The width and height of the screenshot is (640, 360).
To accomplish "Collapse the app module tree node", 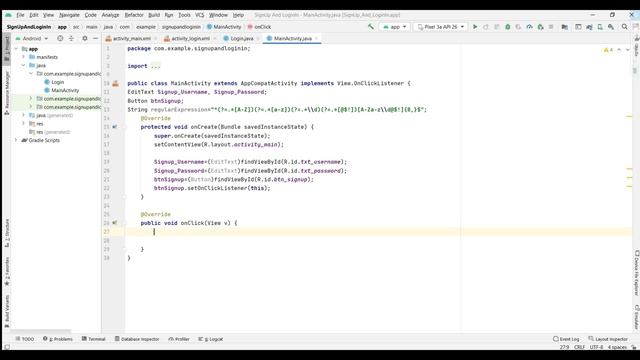I will click(x=16, y=49).
